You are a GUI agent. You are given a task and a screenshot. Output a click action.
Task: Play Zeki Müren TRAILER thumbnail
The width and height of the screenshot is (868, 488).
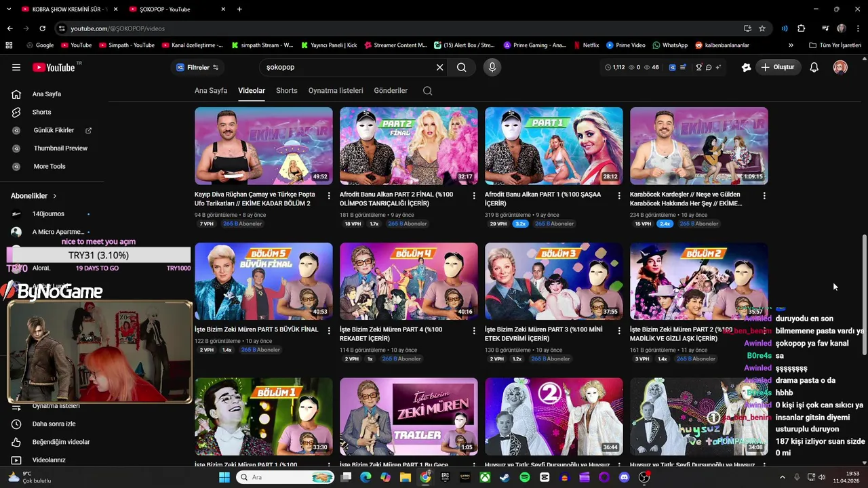(409, 416)
